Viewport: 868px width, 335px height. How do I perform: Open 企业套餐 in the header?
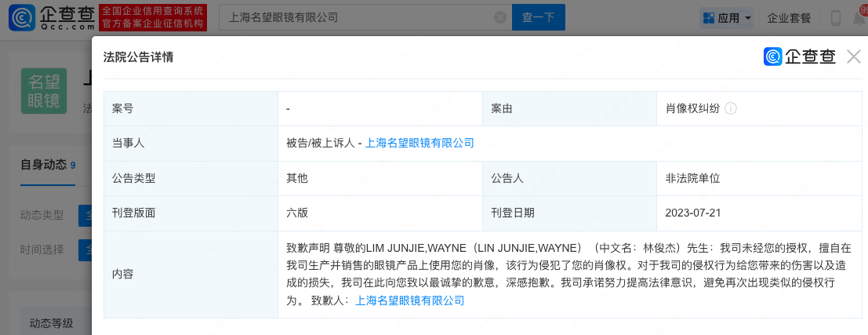click(x=789, y=18)
